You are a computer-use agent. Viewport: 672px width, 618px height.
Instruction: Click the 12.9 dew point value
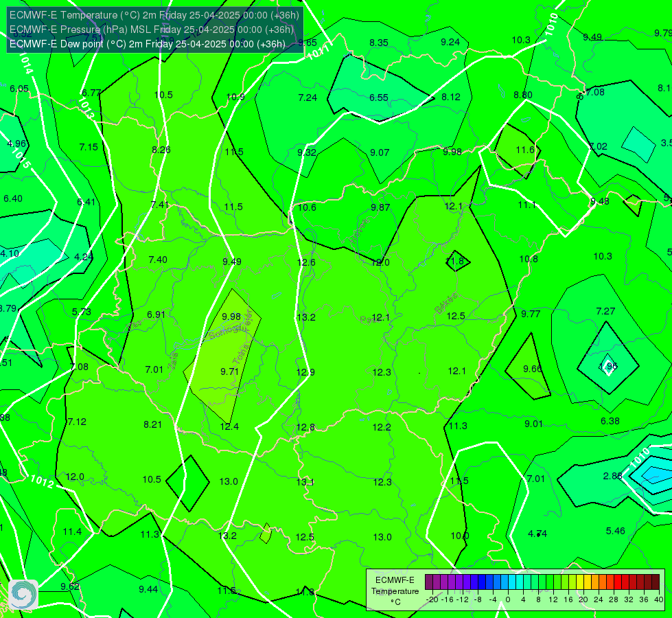[305, 372]
